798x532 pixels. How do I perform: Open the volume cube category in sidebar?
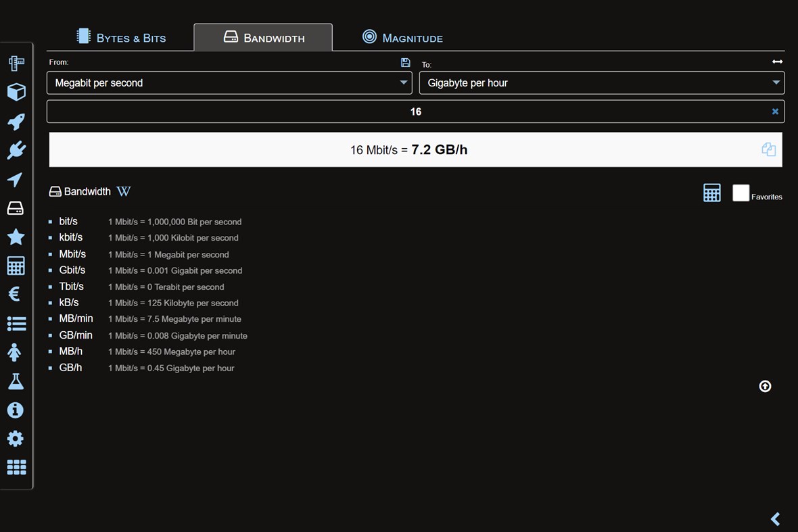tap(16, 92)
